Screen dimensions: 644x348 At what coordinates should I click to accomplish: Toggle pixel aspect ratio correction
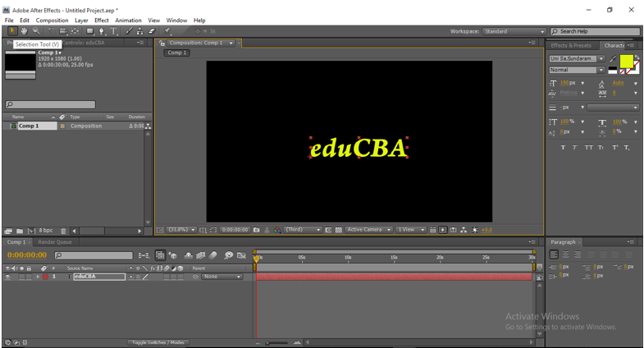[x=432, y=230]
